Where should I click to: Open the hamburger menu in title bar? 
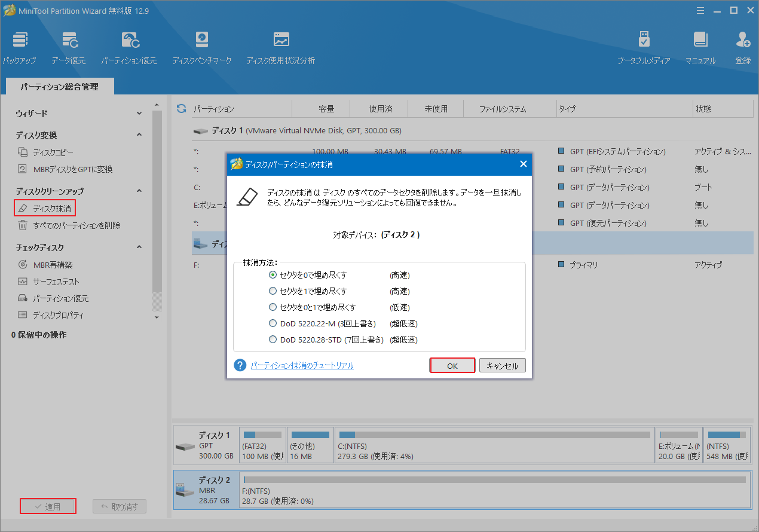(700, 10)
